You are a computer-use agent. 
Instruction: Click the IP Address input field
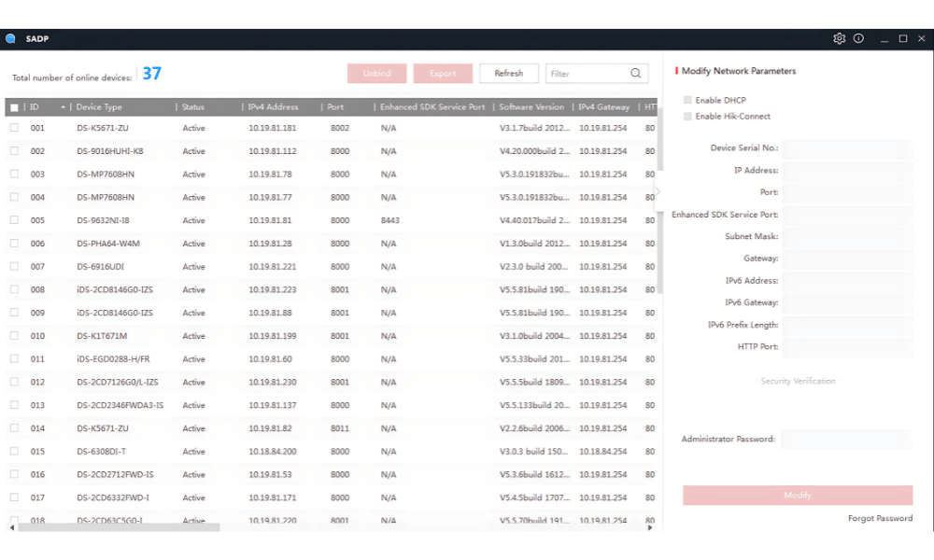[848, 170]
